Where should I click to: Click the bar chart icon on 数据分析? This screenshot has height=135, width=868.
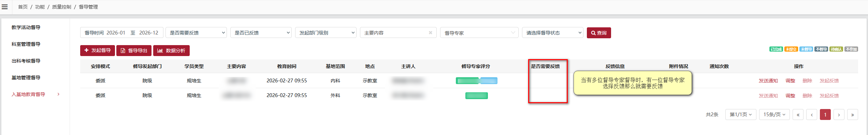coord(160,51)
